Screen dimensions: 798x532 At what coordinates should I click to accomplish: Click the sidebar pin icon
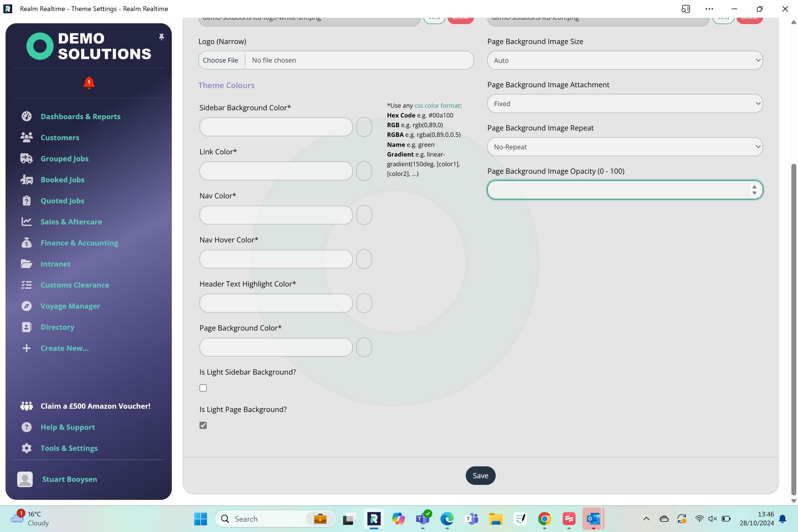(x=162, y=37)
